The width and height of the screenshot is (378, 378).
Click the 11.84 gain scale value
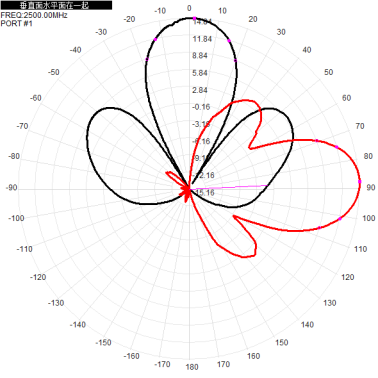coord(202,39)
